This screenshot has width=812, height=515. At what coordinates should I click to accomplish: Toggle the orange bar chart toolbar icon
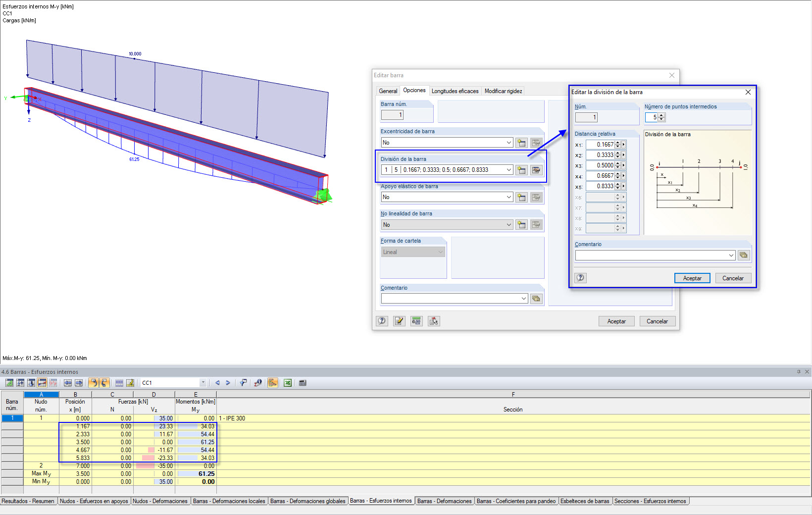273,383
